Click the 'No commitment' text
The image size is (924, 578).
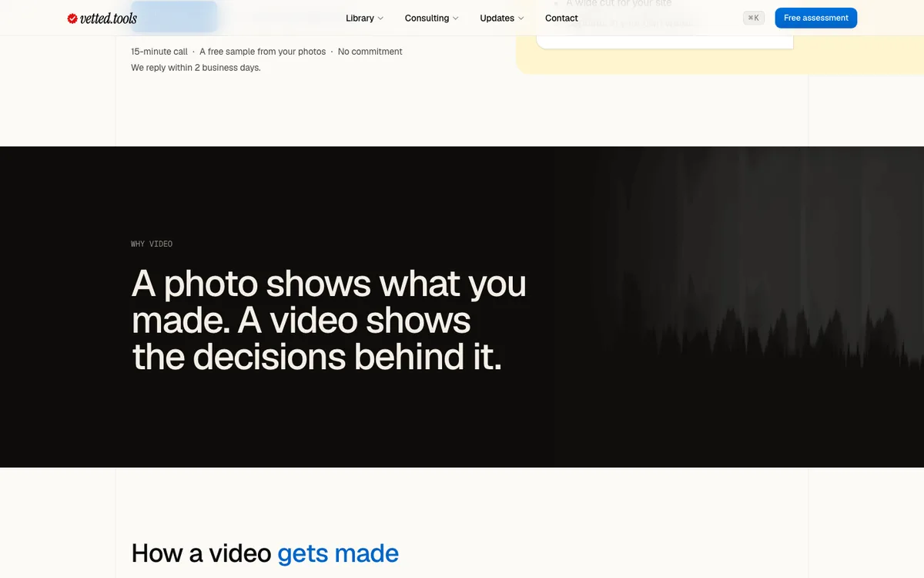370,52
